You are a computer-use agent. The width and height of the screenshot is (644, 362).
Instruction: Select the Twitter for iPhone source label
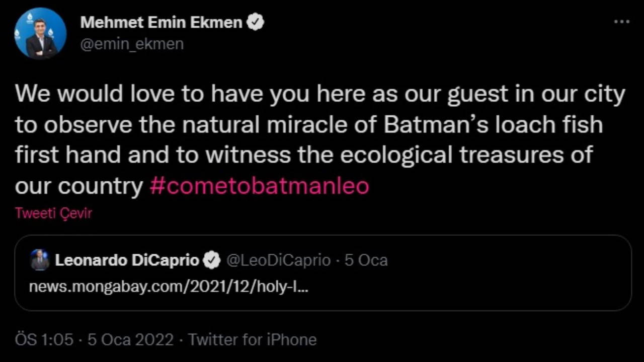pos(252,339)
